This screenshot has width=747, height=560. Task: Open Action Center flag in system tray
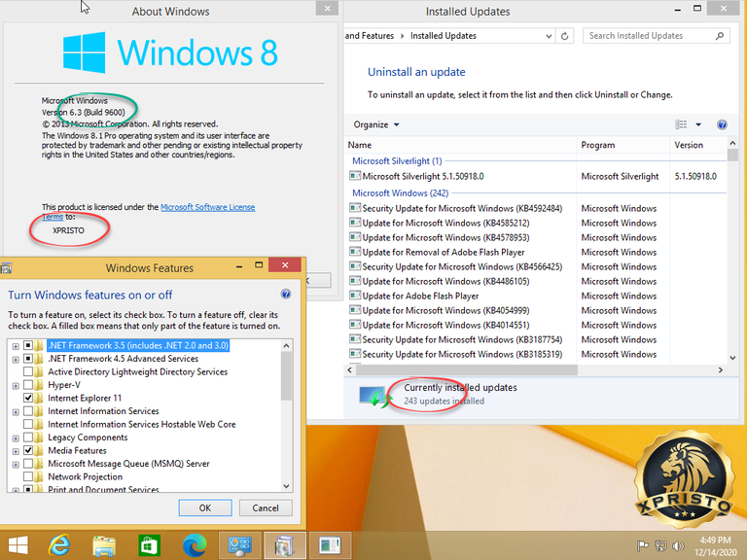coord(642,545)
